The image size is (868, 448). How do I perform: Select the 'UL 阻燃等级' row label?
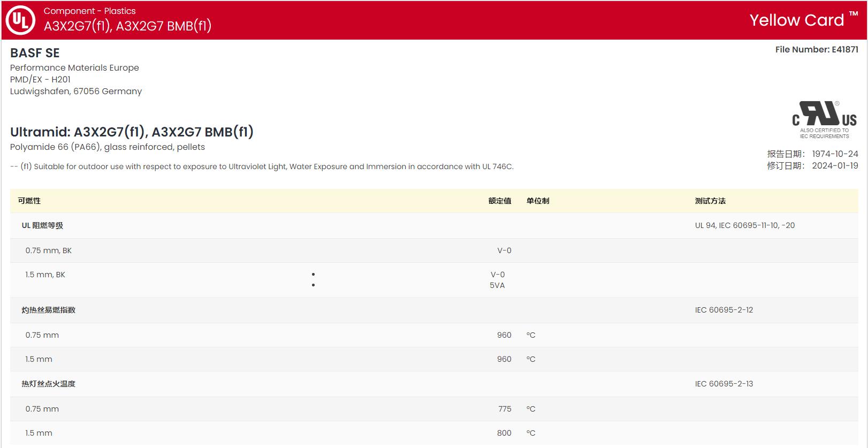[42, 225]
